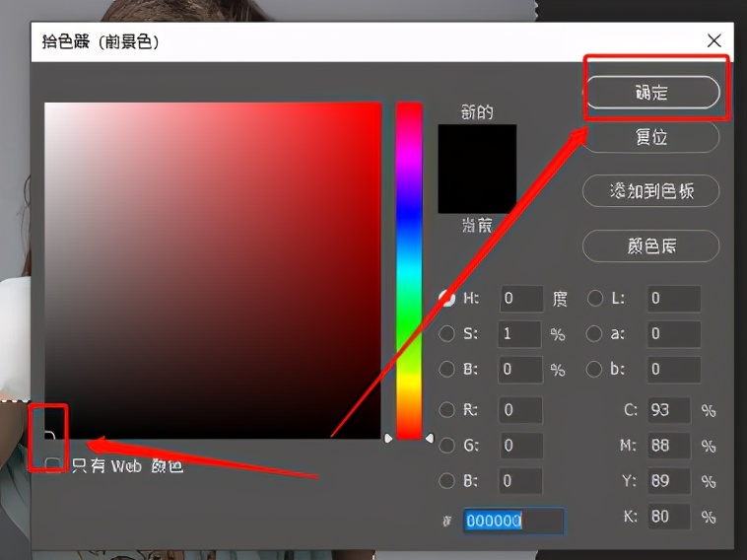Click the S percent input field
Screen dimensions: 747x560
coord(519,333)
